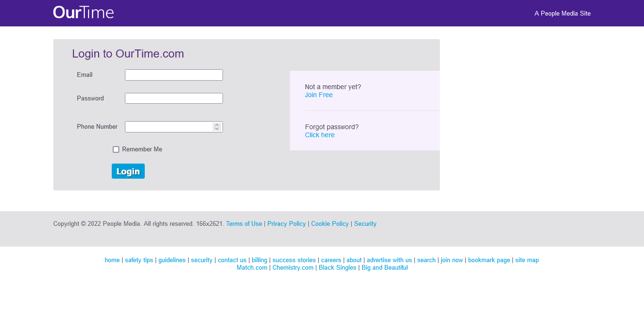
Task: Open the contact us link
Action: 232,260
